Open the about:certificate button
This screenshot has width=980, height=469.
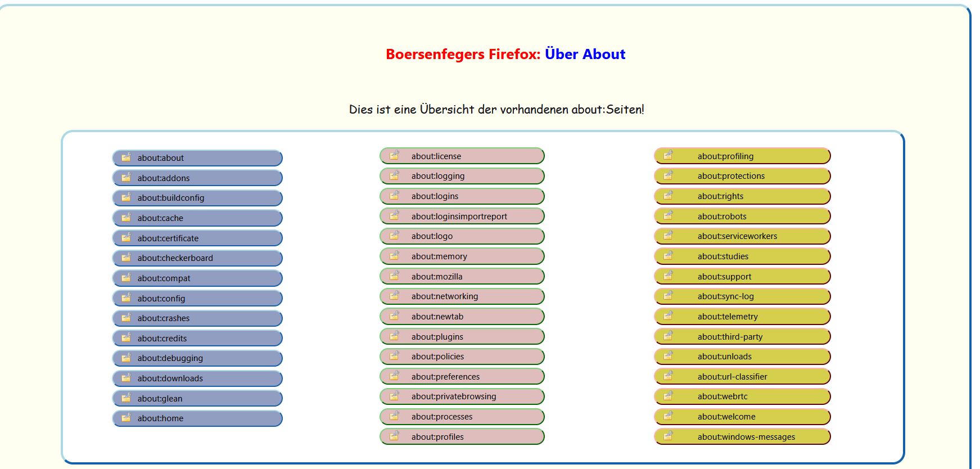(x=197, y=238)
